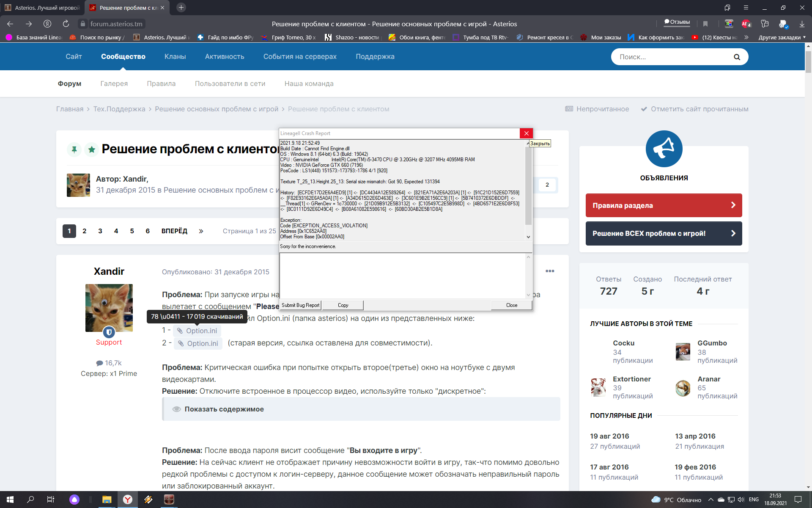
Task: Open post options three-dots menu
Action: tap(550, 271)
